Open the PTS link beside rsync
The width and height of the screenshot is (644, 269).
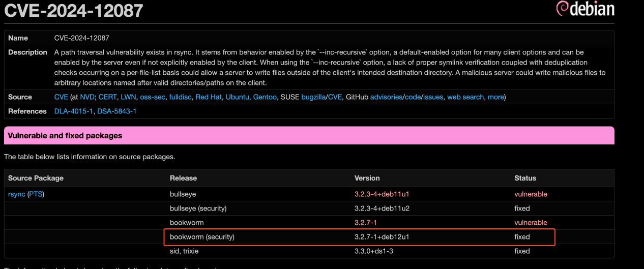pos(35,194)
